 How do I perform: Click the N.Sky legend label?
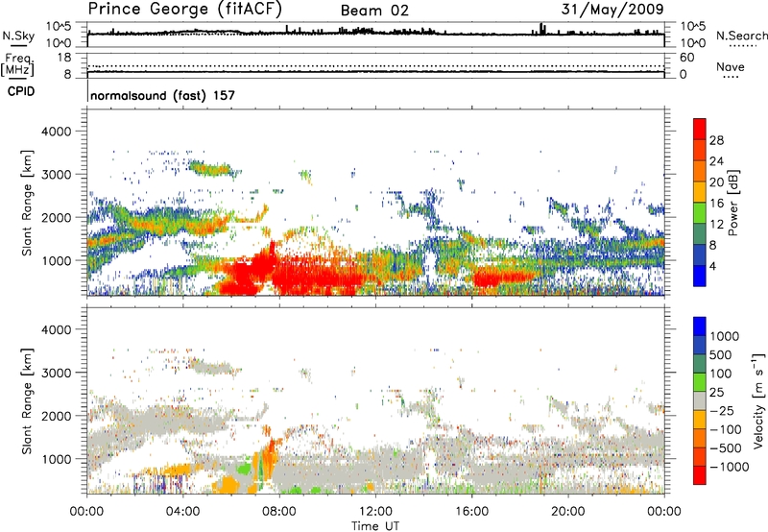[18, 36]
